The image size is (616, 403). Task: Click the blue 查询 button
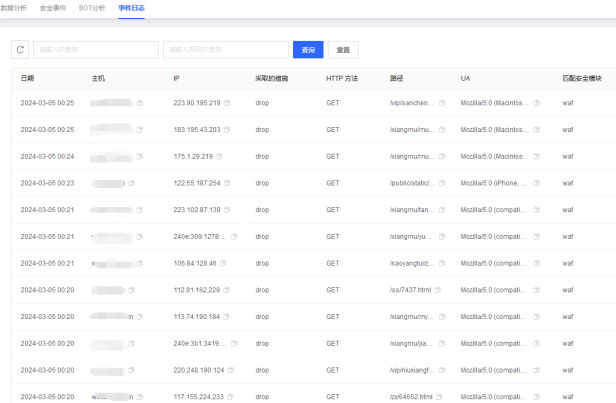(308, 50)
